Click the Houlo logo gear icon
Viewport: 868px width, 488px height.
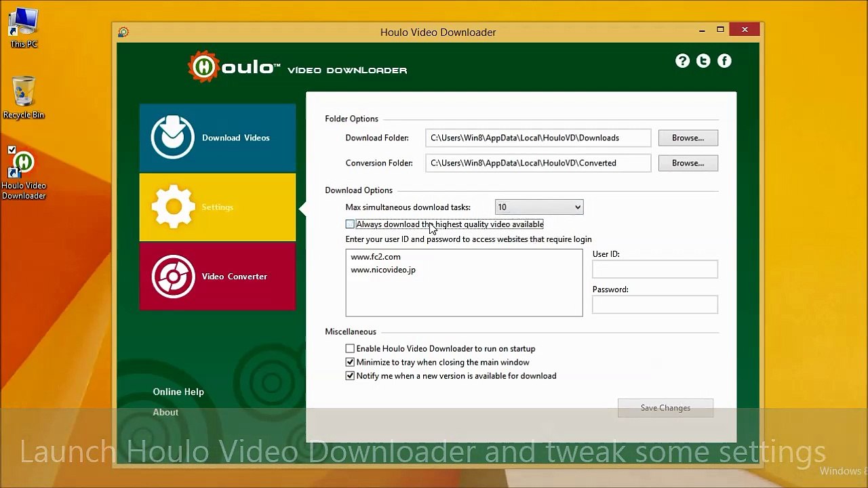203,66
